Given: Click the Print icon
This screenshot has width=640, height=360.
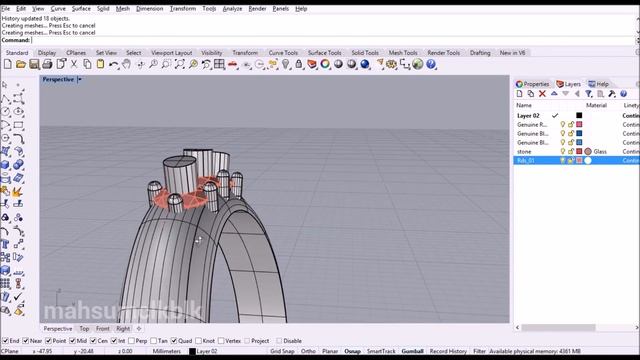Looking at the screenshot, I should point(47,64).
